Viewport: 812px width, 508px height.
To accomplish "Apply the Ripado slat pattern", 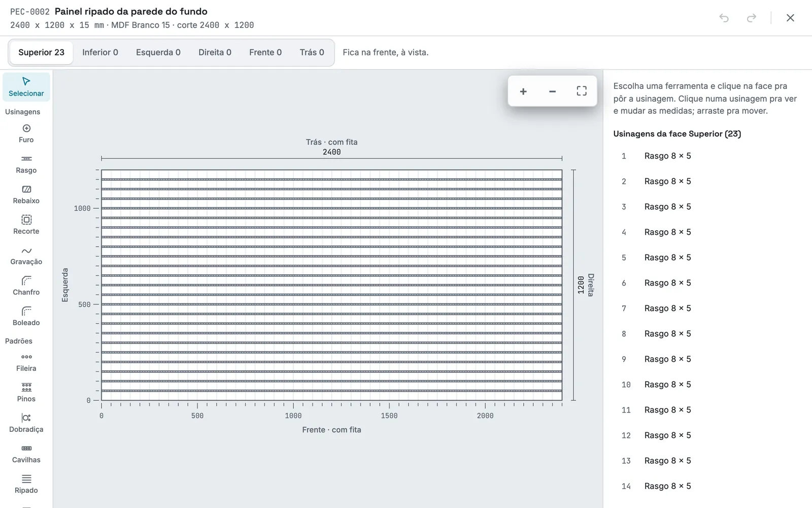I will tap(26, 484).
